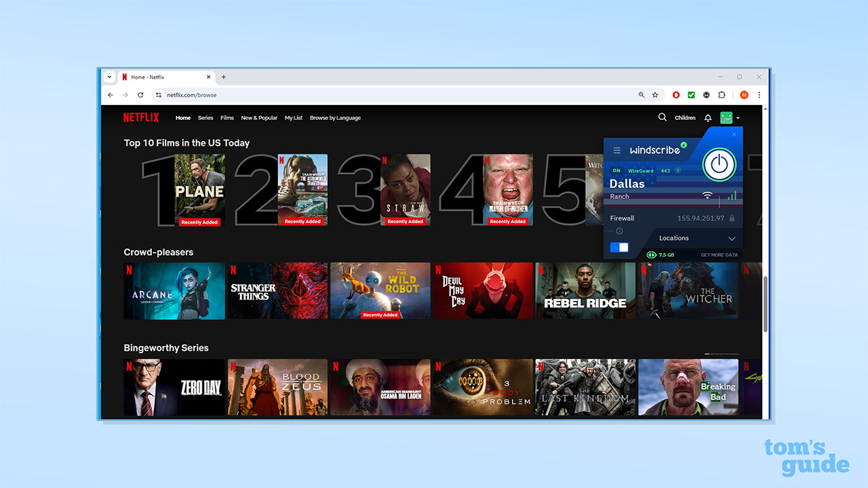Click the green checkmark extension icon
Screen dimensions: 868x488
tap(691, 95)
